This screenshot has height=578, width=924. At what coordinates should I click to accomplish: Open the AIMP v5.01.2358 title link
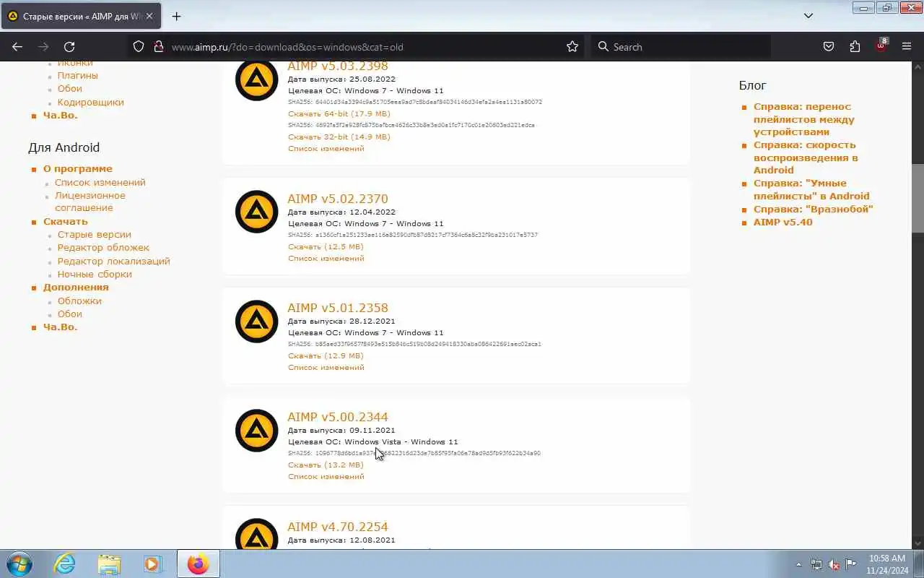coord(338,308)
